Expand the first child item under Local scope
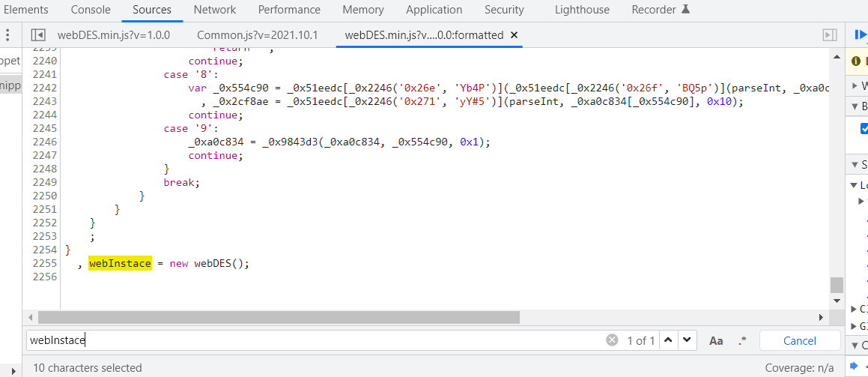The width and height of the screenshot is (868, 377). click(x=861, y=200)
